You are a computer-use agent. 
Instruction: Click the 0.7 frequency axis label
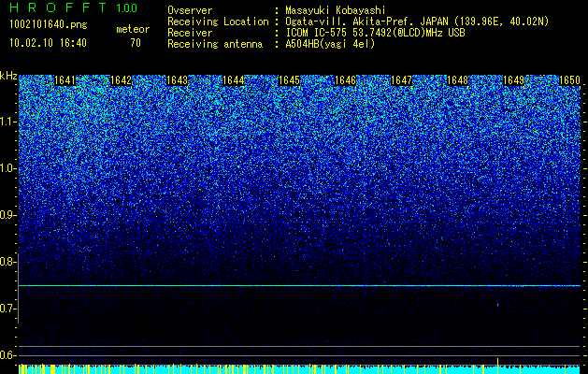7,309
